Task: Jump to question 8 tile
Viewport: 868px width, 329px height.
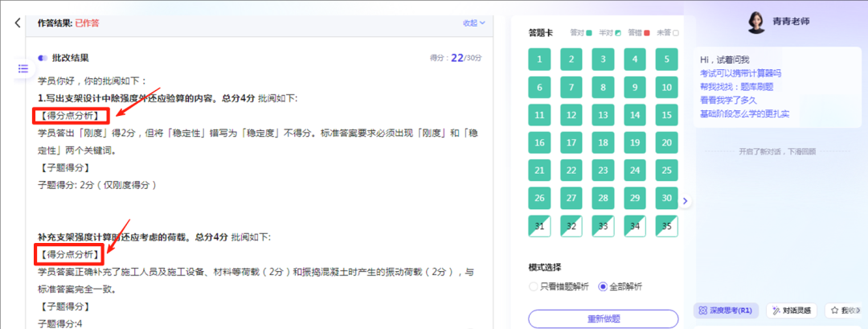Action: coord(603,87)
